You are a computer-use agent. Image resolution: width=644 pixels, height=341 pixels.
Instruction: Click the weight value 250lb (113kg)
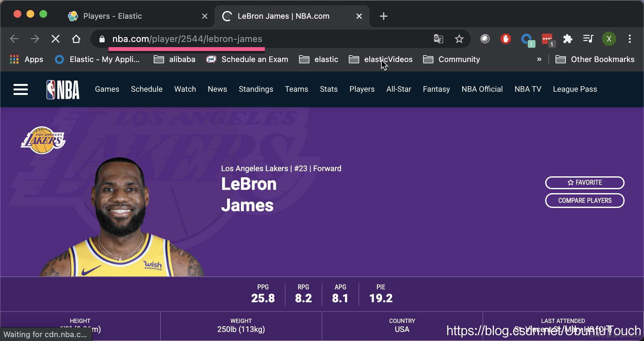[241, 329]
